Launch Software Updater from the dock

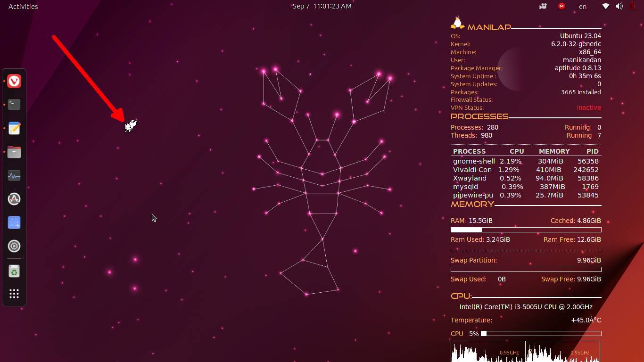click(x=14, y=199)
